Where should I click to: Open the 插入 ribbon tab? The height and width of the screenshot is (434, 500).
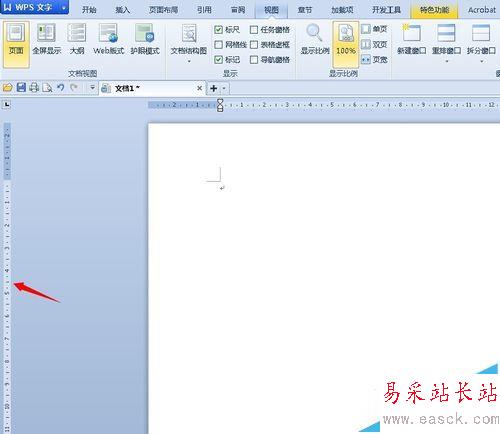122,10
